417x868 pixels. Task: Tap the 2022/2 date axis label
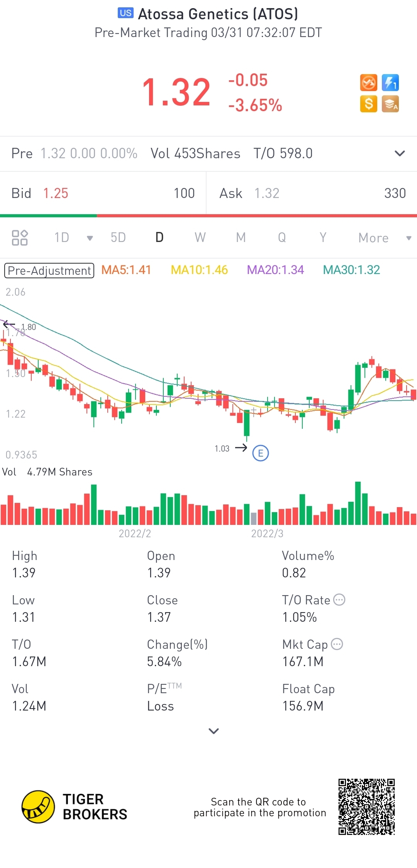click(x=135, y=533)
